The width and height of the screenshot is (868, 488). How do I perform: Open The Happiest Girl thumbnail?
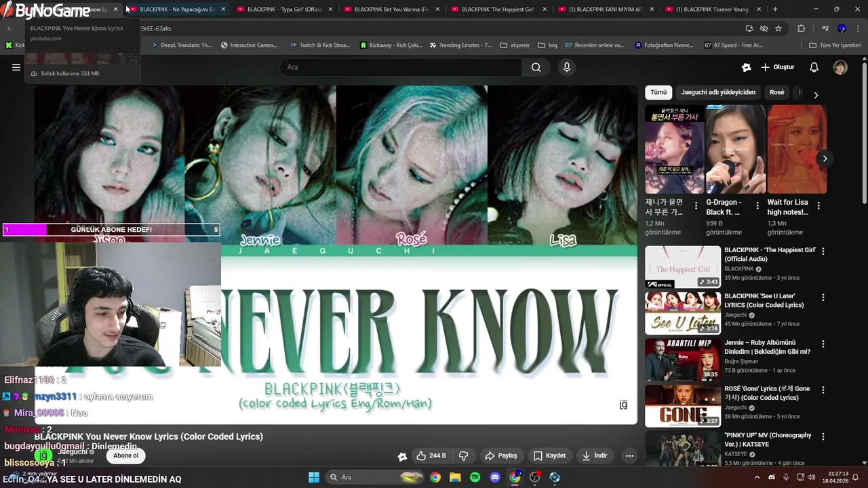[x=683, y=267]
